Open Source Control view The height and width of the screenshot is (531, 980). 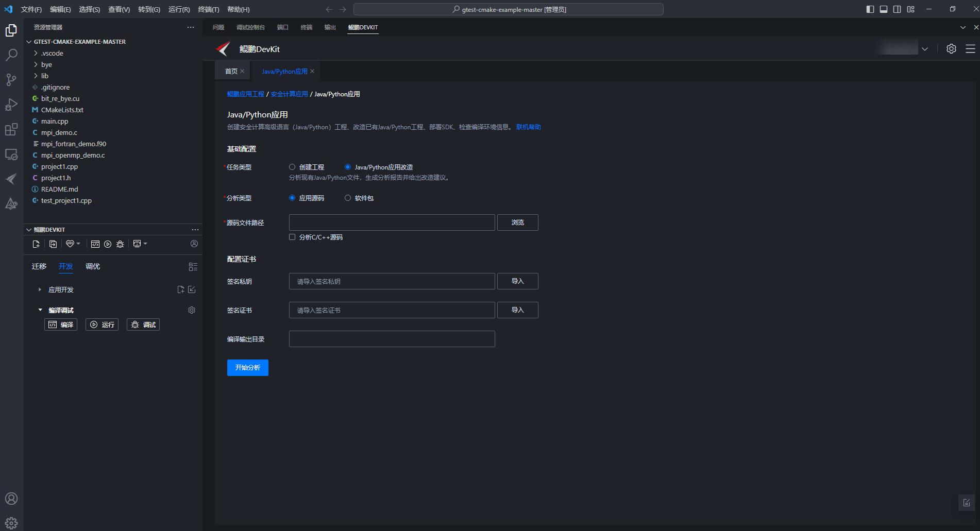[11, 80]
